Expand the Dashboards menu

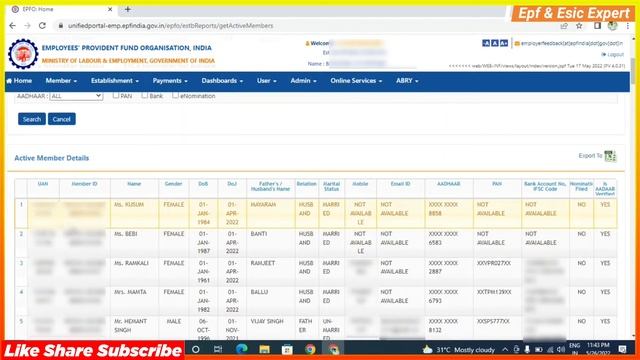[222, 81]
